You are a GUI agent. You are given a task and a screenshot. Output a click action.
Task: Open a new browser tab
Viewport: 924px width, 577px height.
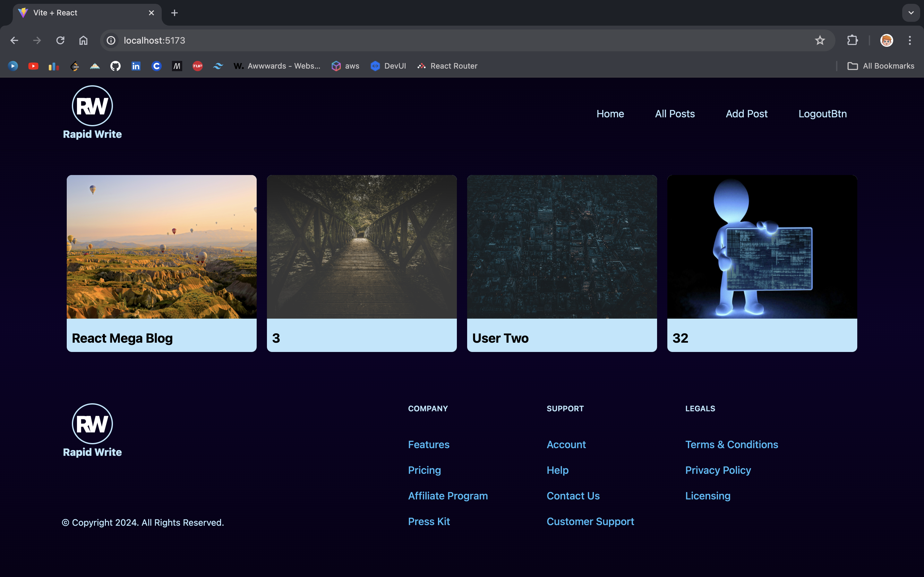pos(175,13)
